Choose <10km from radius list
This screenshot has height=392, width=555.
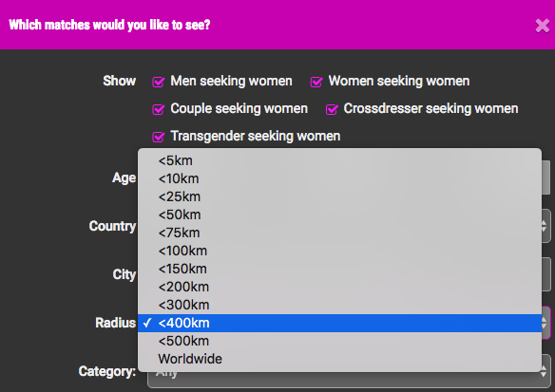point(339,178)
